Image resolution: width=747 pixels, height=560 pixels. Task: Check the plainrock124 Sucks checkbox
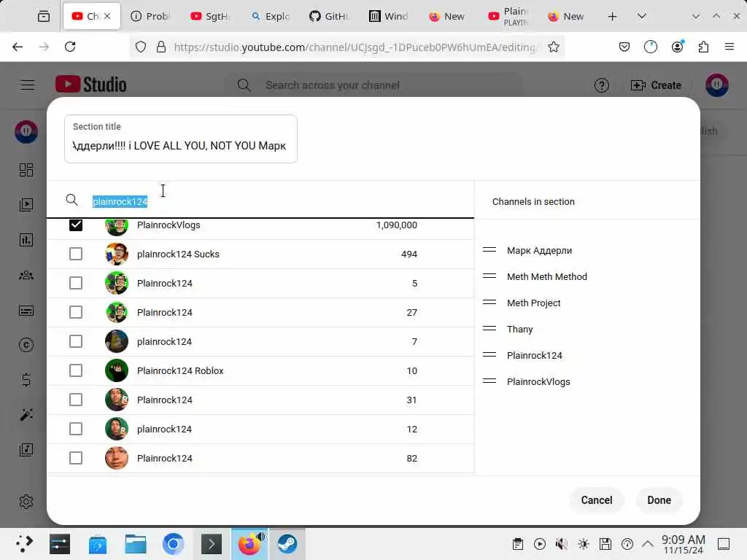(x=76, y=254)
